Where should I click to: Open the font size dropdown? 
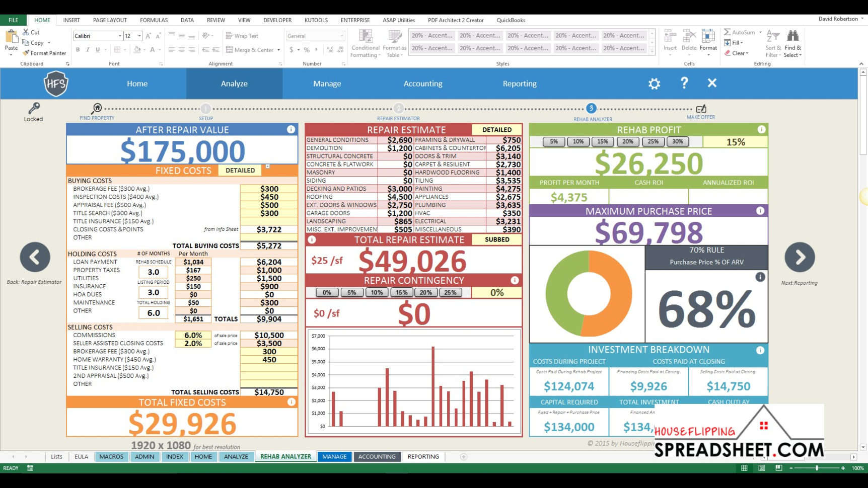(139, 36)
